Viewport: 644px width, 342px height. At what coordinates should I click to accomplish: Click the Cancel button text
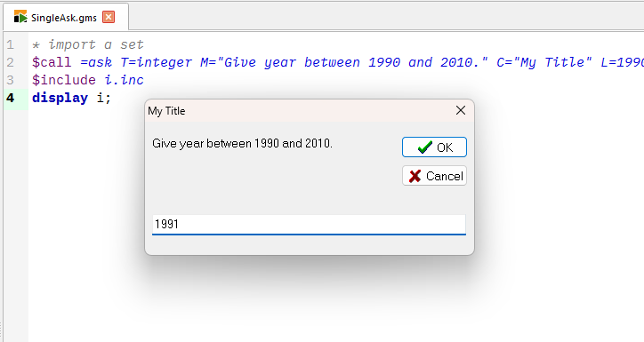point(445,176)
